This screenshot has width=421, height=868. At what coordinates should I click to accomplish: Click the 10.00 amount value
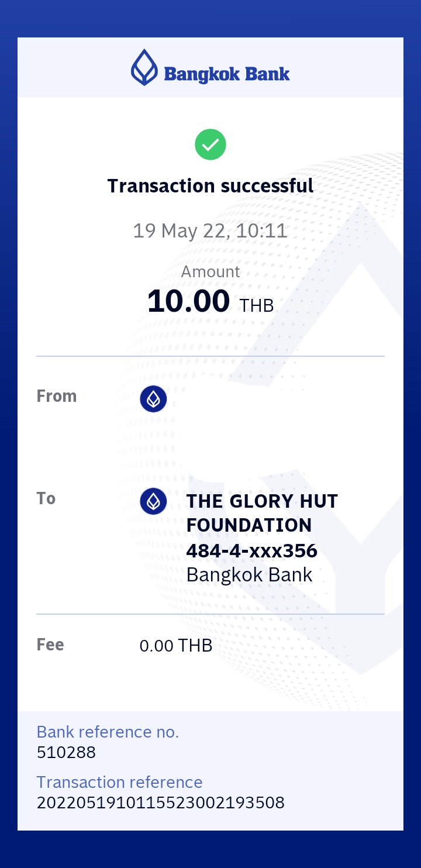188,301
